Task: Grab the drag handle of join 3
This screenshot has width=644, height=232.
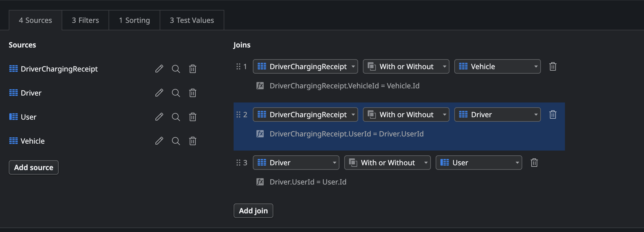Action: pos(238,163)
